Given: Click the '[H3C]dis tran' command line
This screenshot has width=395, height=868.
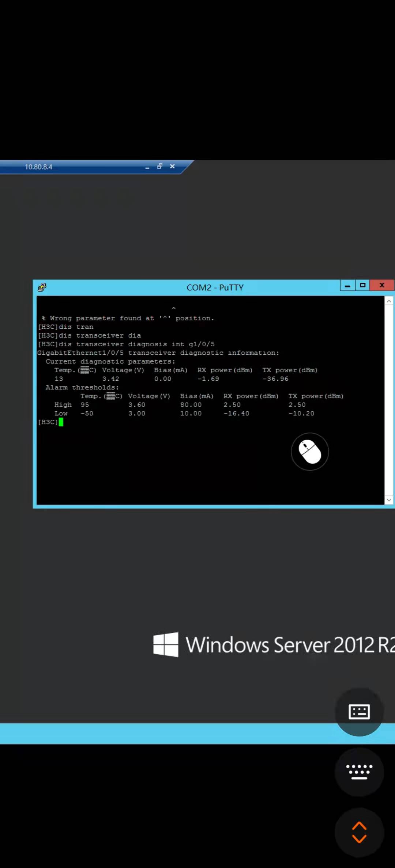Looking at the screenshot, I should coord(66,327).
